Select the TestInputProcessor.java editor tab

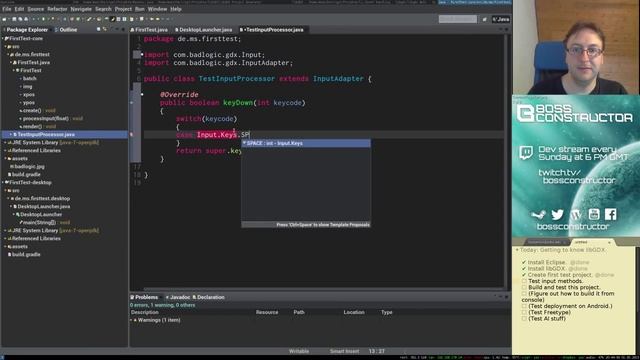click(272, 30)
